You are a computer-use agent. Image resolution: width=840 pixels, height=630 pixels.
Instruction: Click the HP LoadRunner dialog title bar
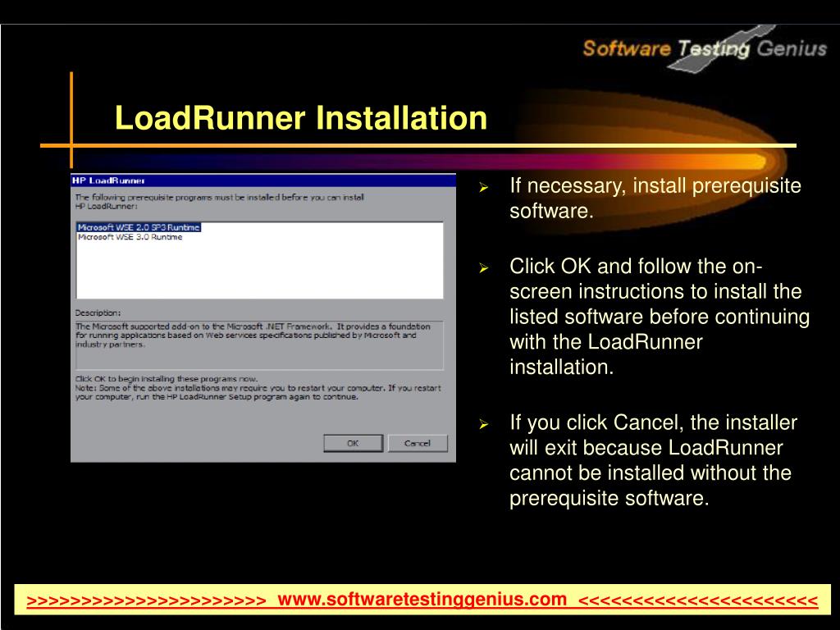(x=263, y=180)
